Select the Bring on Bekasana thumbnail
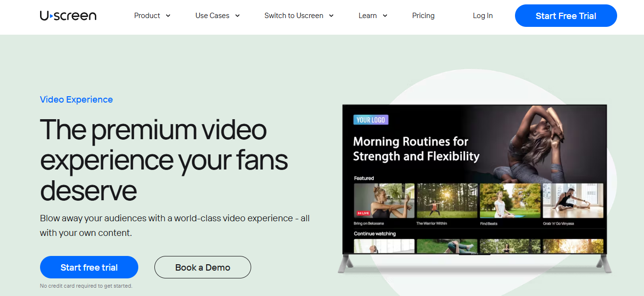 pos(384,201)
